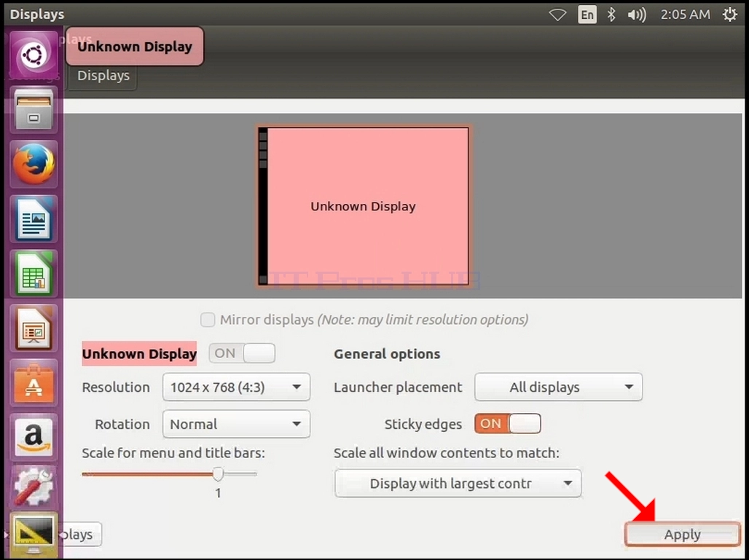Launch the Firefox browser
This screenshot has width=749, height=560.
click(x=34, y=165)
